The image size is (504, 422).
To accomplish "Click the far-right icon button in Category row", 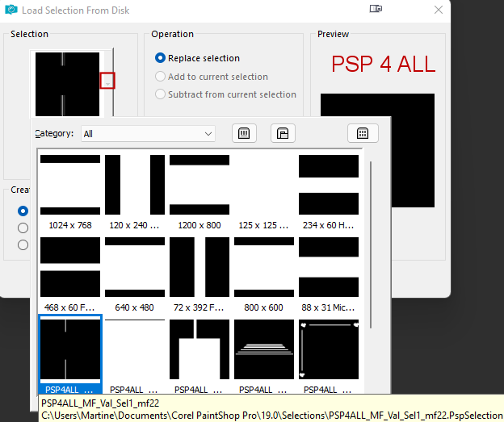I will (363, 133).
